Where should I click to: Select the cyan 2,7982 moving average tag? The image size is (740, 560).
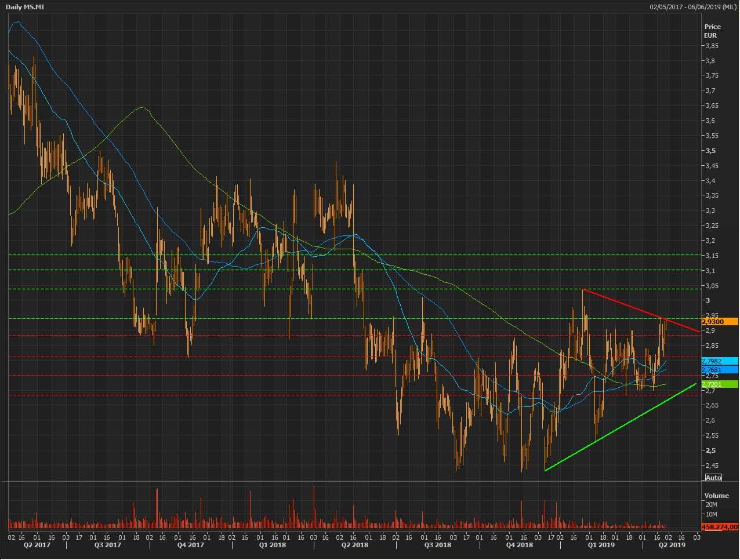[x=719, y=361]
